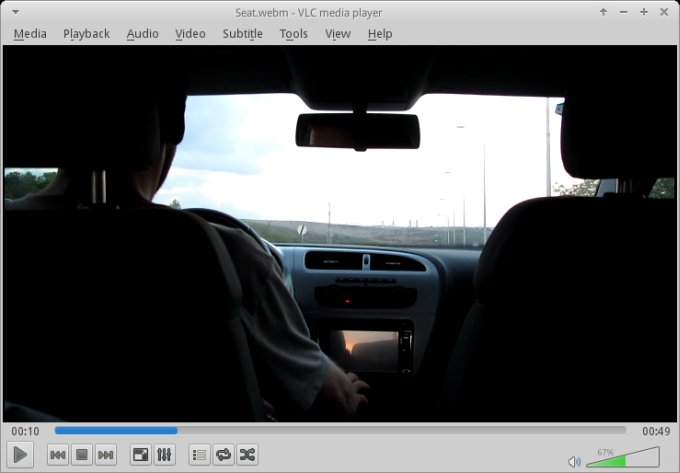Open the Playback menu
Screen dimensions: 680x473
pos(86,34)
